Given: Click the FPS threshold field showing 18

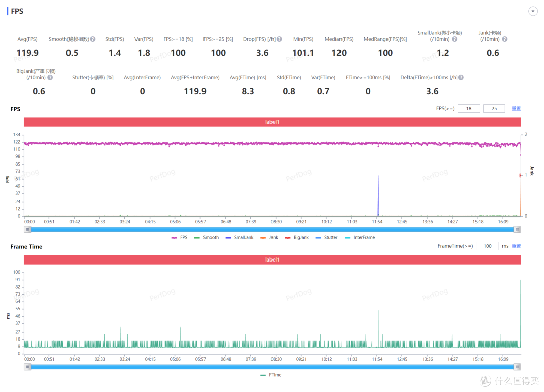Looking at the screenshot, I should coord(469,108).
